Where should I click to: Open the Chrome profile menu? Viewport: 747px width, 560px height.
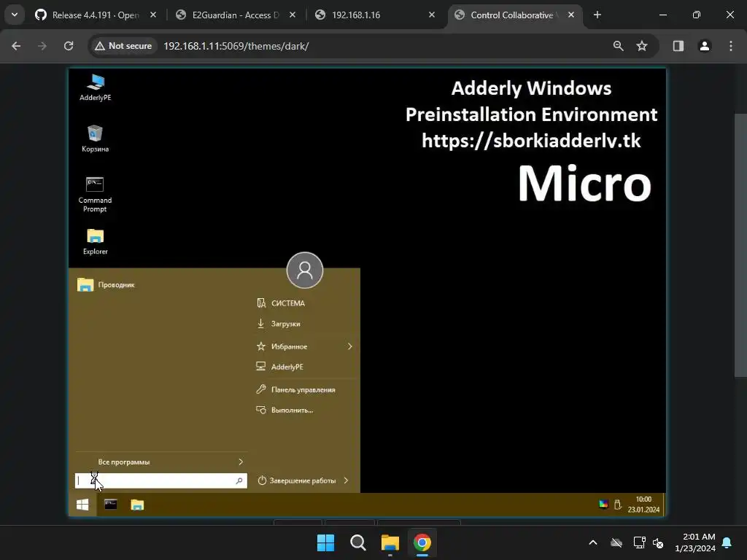(705, 46)
